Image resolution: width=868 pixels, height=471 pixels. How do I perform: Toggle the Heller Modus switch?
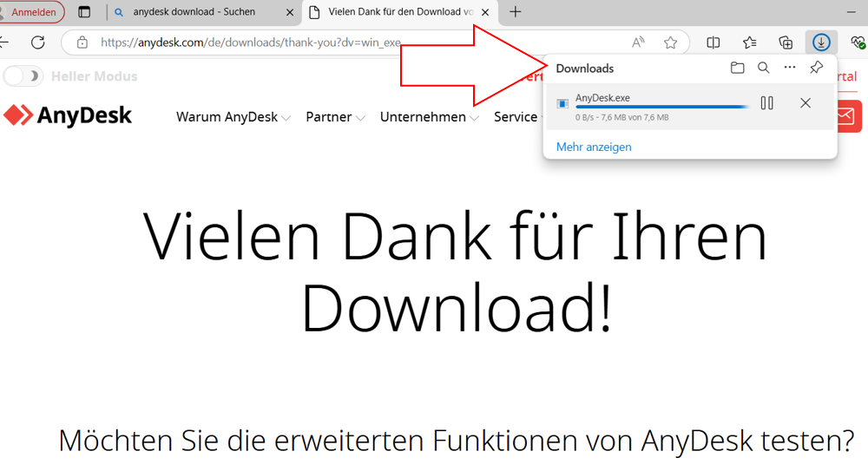23,76
